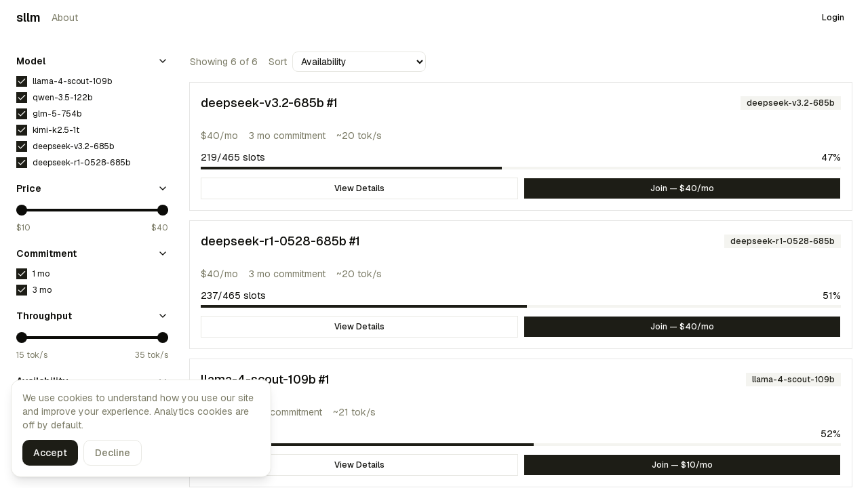This screenshot has width=868, height=488.
Task: Click the sllm logo
Action: 28,18
